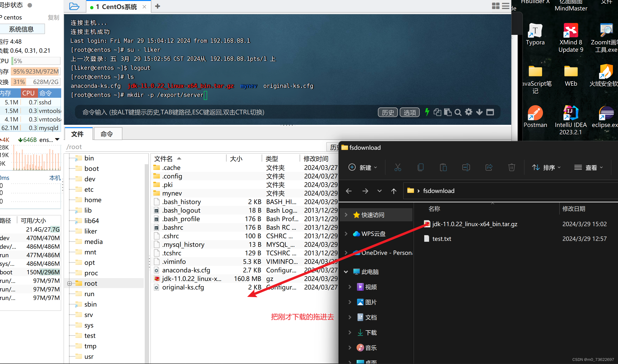Screen dimensions: 618x364
Task: Open terminal settings gear icon
Action: [468, 112]
